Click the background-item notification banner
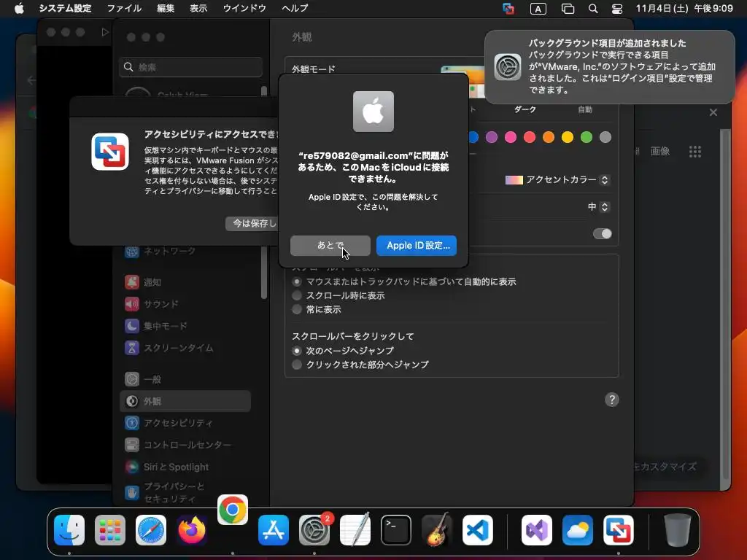 point(609,66)
